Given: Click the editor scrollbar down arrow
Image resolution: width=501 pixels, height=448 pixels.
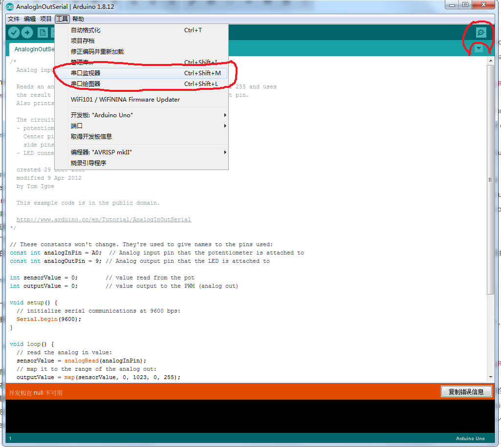Looking at the screenshot, I should [490, 377].
